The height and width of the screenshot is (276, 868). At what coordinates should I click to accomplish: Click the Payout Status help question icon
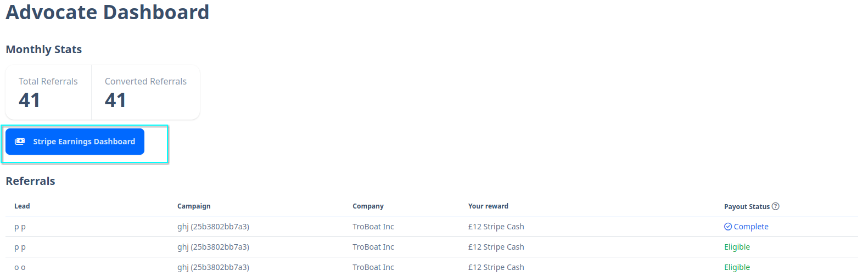tap(775, 206)
